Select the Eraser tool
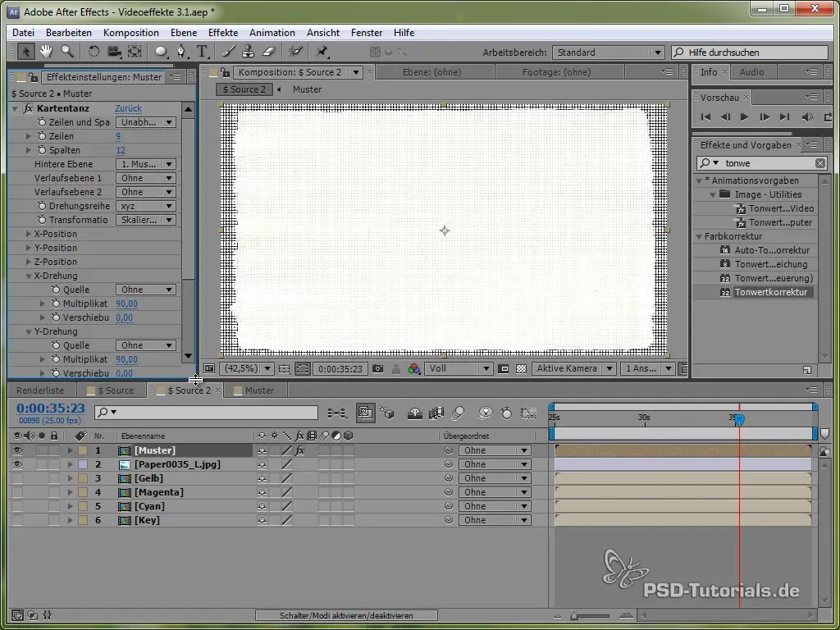 (268, 52)
